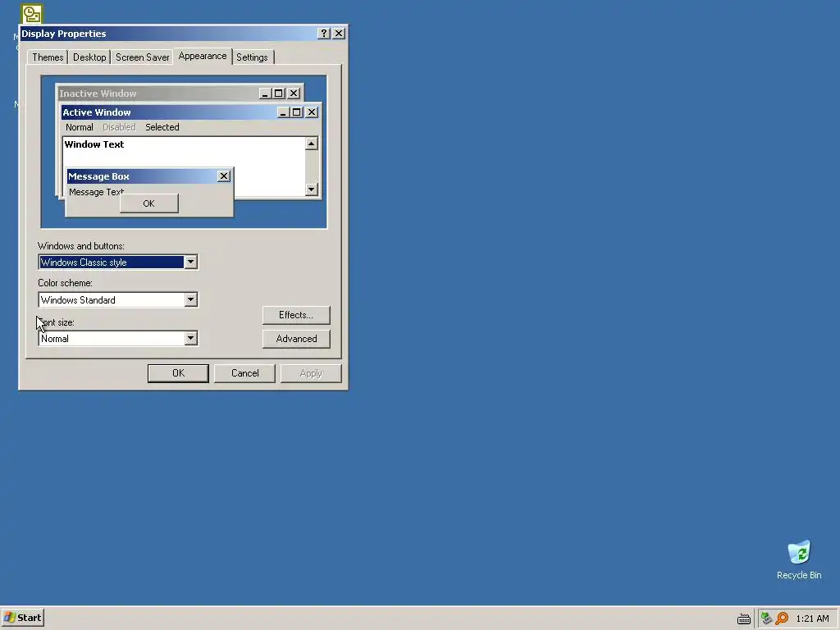Open the Recycle Bin desktop icon

[799, 559]
